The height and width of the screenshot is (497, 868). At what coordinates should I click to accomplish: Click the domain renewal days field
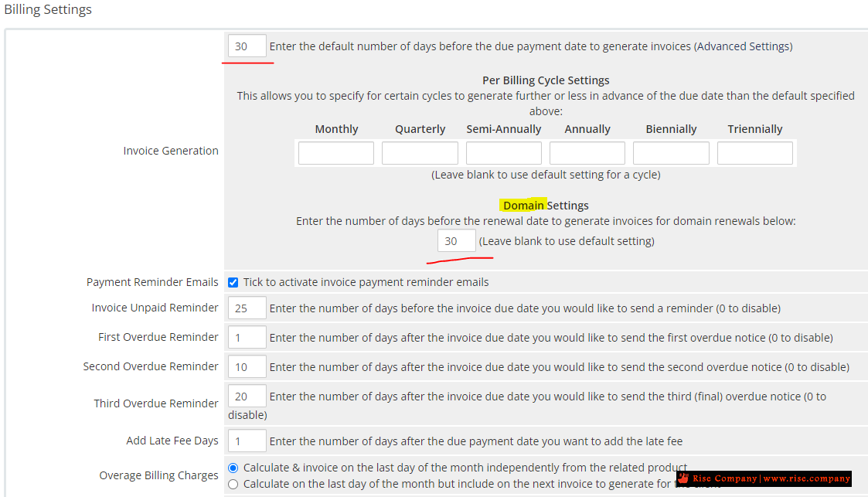tap(456, 240)
